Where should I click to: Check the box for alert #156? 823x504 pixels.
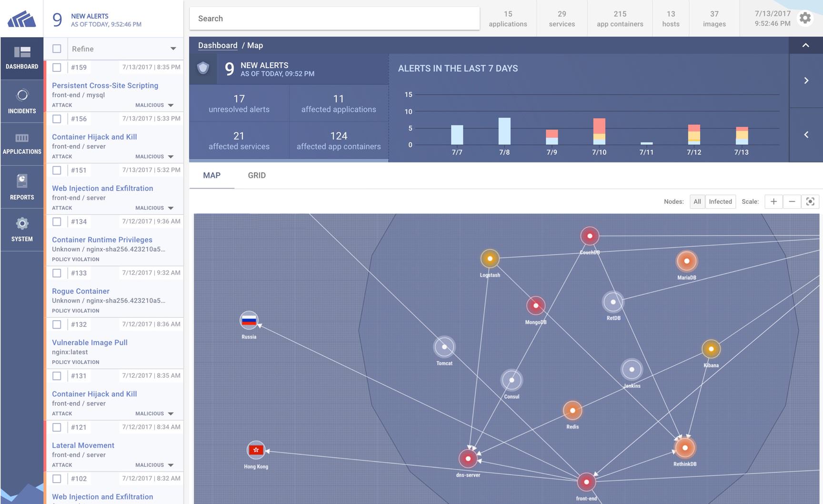point(57,119)
